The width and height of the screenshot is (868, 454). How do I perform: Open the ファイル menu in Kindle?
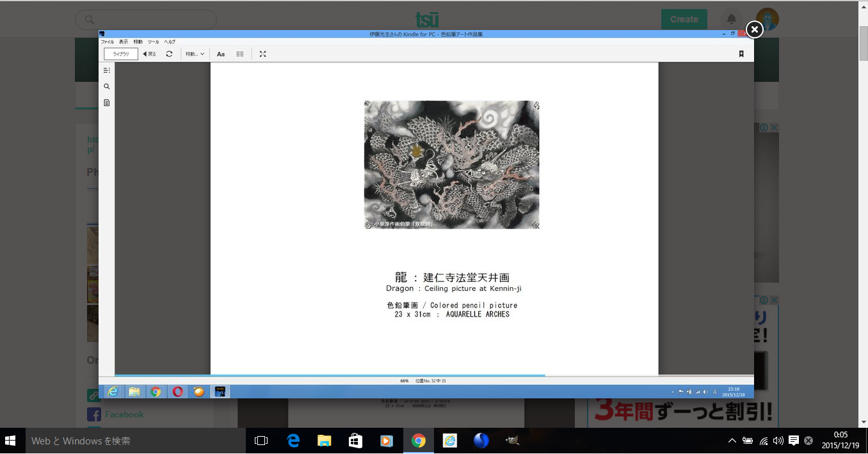click(x=107, y=42)
